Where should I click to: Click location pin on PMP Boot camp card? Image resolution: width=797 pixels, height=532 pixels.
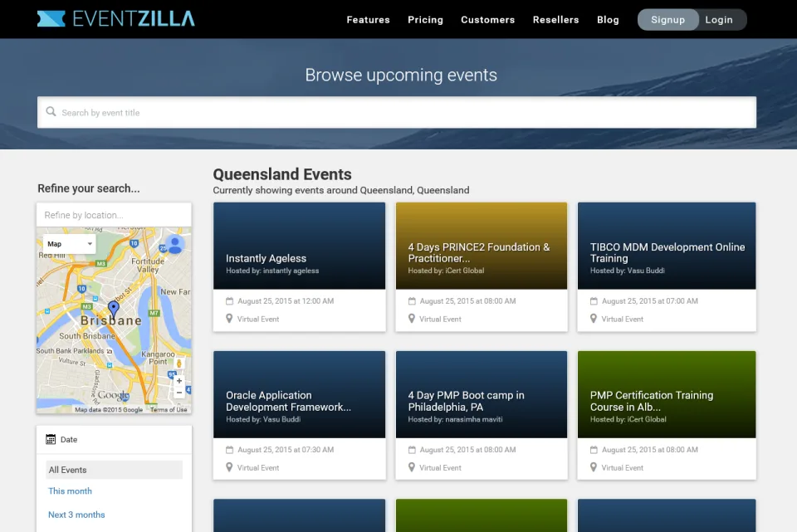click(x=412, y=467)
